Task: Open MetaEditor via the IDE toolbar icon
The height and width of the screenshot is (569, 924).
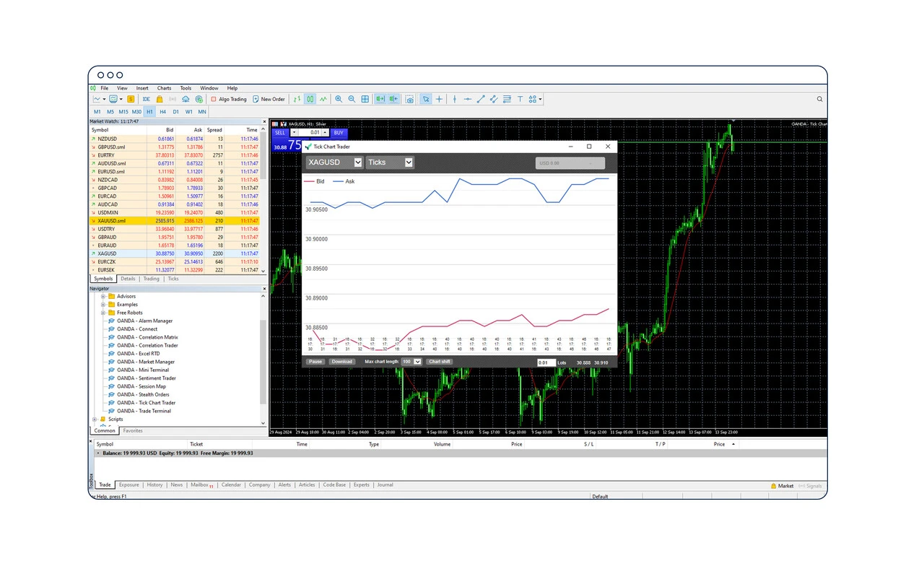Action: (x=146, y=99)
